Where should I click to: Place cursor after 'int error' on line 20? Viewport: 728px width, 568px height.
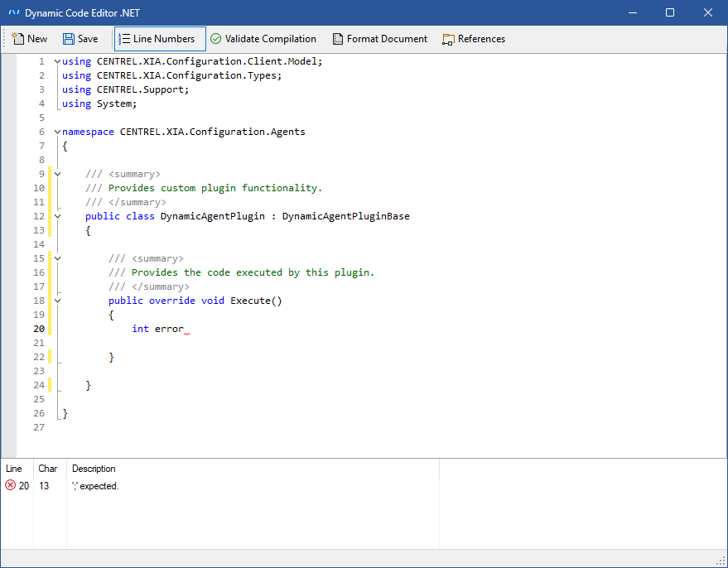(184, 329)
